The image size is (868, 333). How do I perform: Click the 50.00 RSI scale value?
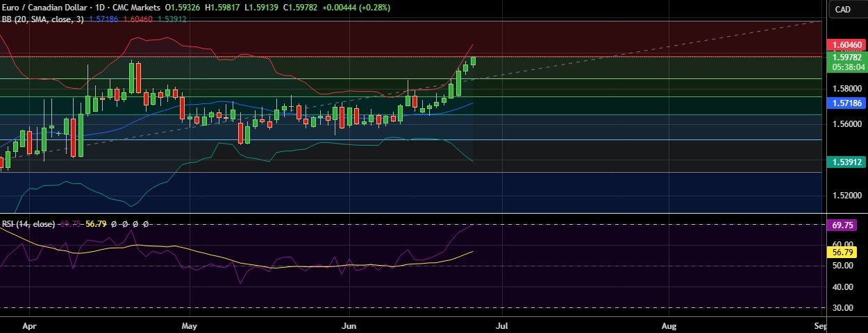tap(844, 266)
